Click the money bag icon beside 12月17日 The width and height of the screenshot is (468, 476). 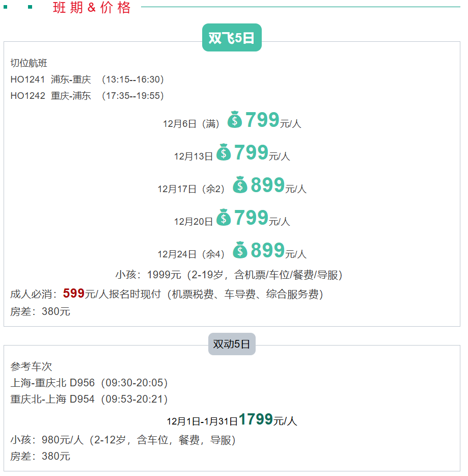click(240, 185)
